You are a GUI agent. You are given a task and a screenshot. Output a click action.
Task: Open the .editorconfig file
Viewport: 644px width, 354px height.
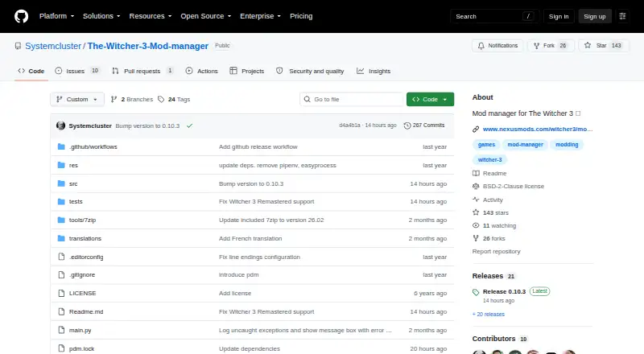coord(86,257)
